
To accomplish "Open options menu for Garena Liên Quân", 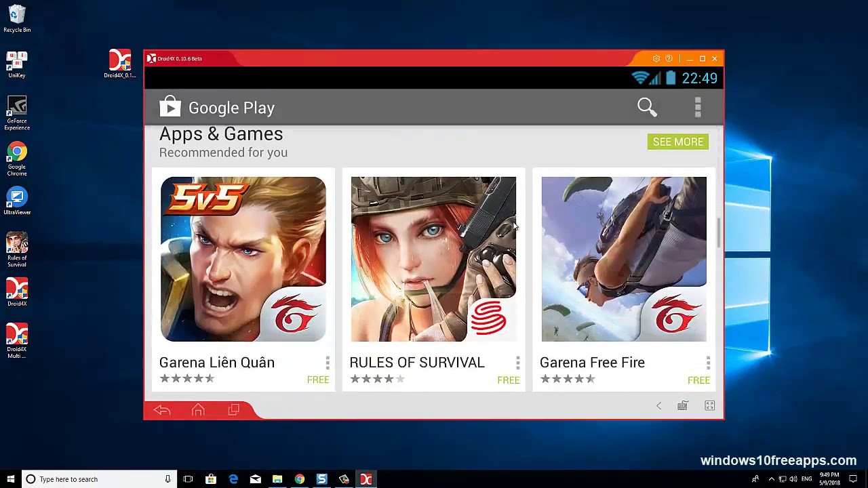I will click(328, 363).
